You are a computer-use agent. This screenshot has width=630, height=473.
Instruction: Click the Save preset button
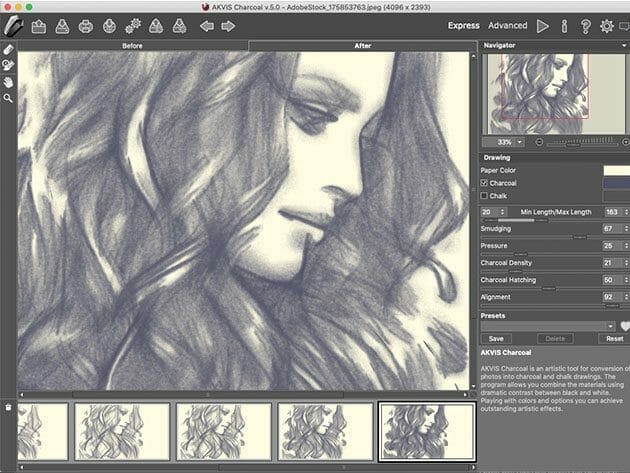496,339
